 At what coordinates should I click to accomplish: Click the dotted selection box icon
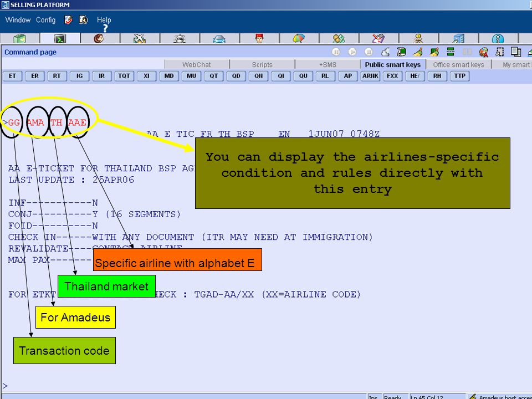[x=500, y=52]
